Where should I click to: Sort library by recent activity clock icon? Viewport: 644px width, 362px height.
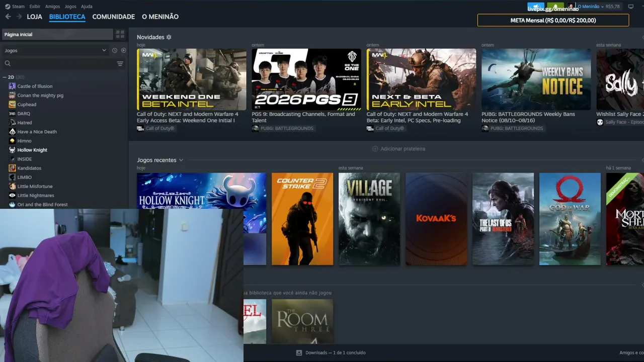pyautogui.click(x=115, y=50)
